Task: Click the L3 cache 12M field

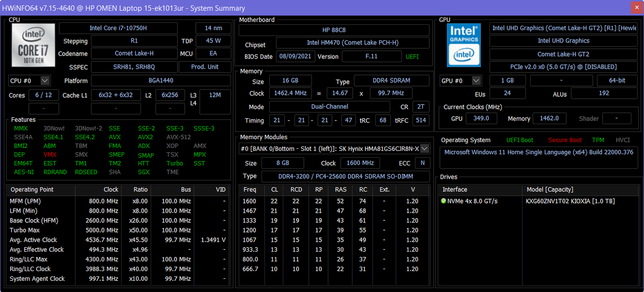Action: pos(215,102)
